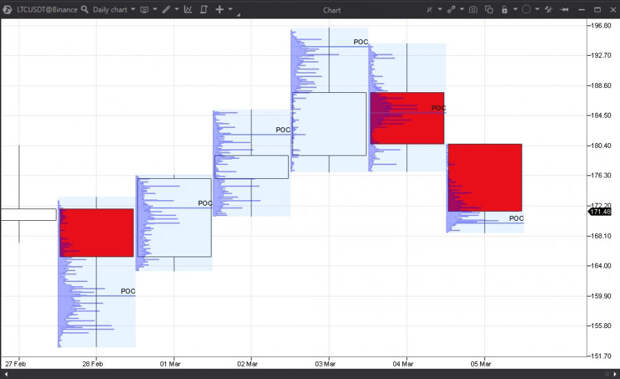Take a chart snapshot with camera icon
The width and height of the screenshot is (620, 379).
tap(473, 10)
